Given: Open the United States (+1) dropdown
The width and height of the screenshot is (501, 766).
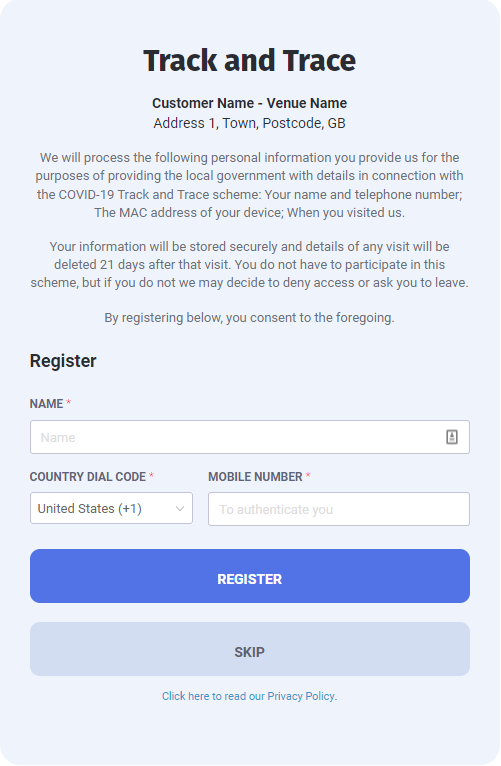Looking at the screenshot, I should click(x=111, y=509).
